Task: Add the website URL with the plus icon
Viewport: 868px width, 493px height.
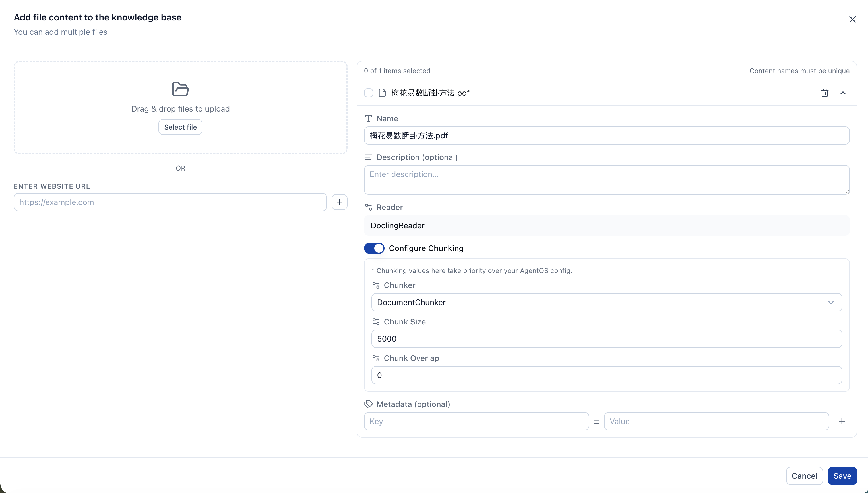Action: [x=340, y=202]
